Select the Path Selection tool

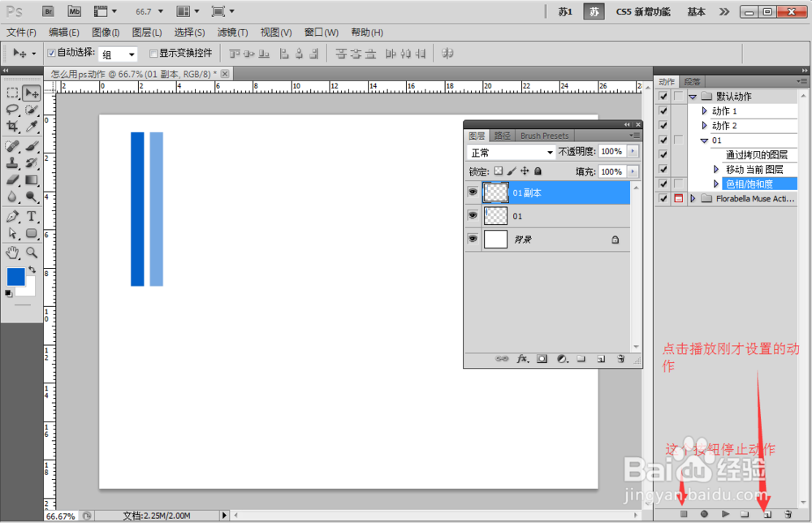pyautogui.click(x=12, y=233)
